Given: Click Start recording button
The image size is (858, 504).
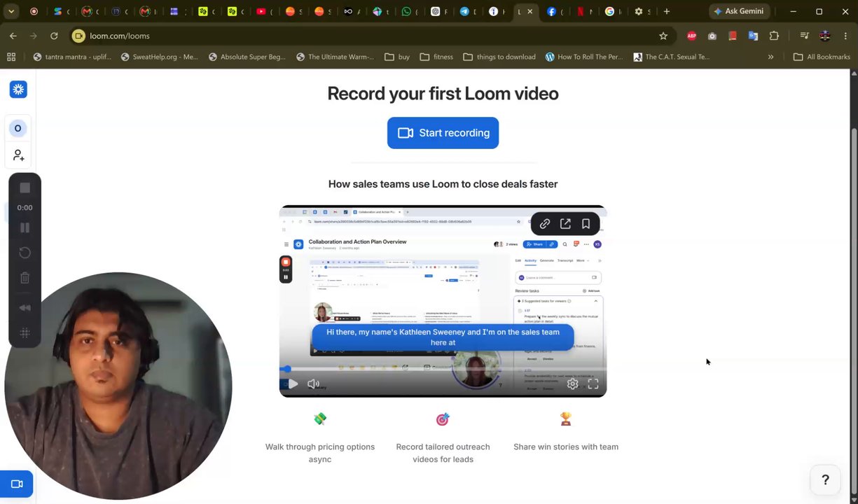Looking at the screenshot, I should 443,133.
